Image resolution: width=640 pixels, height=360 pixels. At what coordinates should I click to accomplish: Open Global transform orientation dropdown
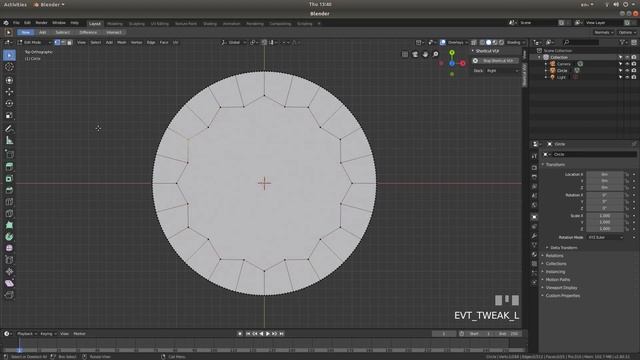pyautogui.click(x=234, y=42)
